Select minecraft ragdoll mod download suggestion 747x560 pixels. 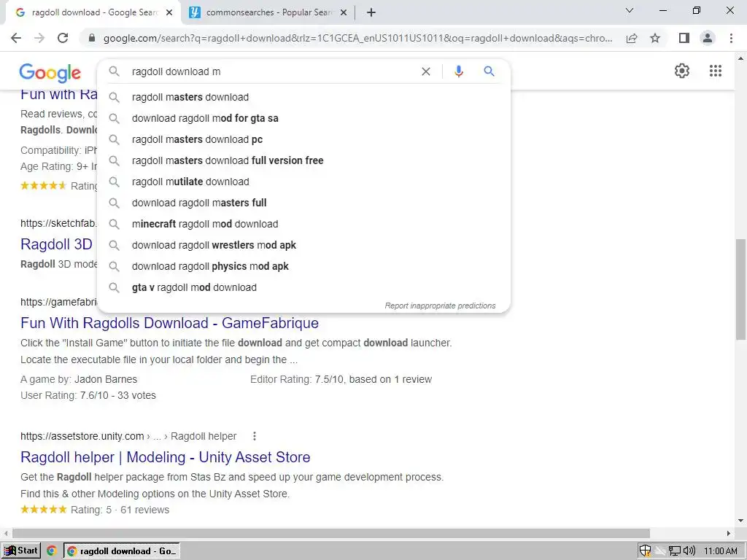[x=303, y=224]
